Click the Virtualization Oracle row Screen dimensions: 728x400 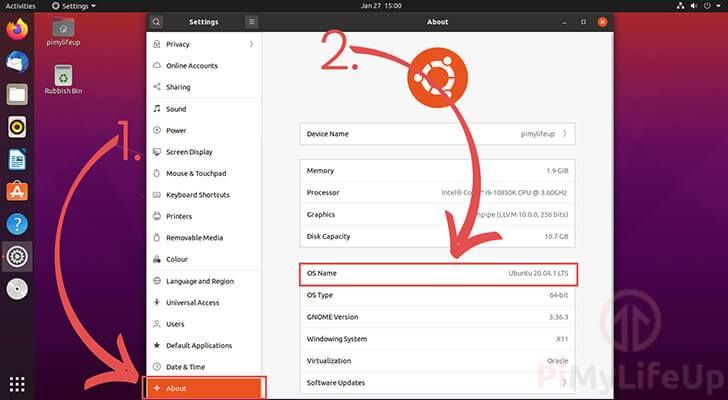[x=437, y=361]
